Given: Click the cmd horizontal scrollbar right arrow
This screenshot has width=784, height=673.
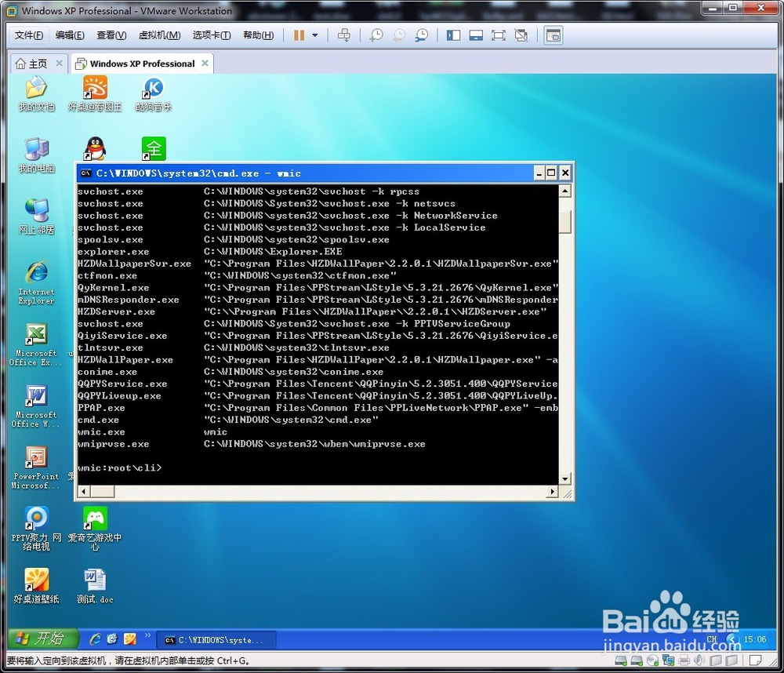Looking at the screenshot, I should (x=552, y=492).
